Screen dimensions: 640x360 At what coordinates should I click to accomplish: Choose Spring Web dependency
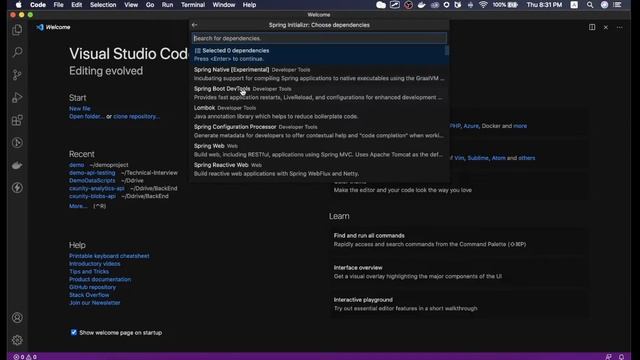click(x=318, y=150)
